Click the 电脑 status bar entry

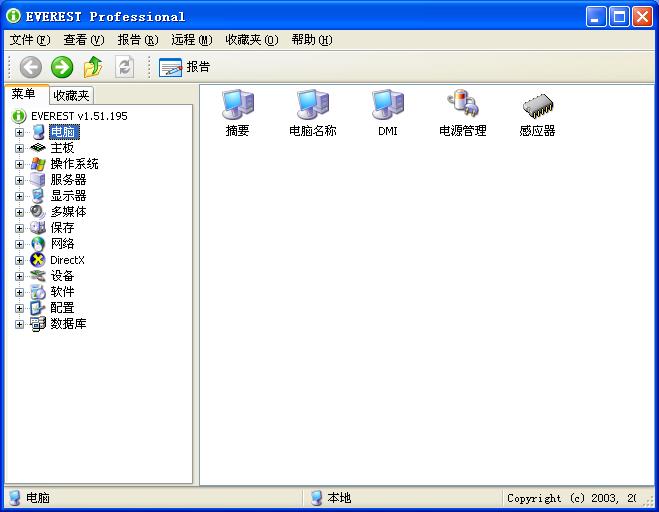[x=29, y=498]
